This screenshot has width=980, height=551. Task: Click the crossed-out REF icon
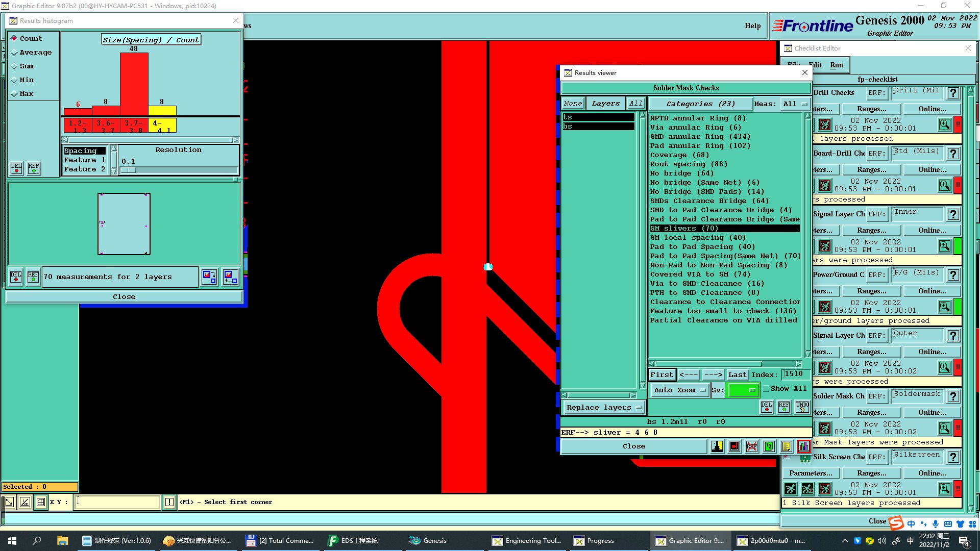click(751, 446)
